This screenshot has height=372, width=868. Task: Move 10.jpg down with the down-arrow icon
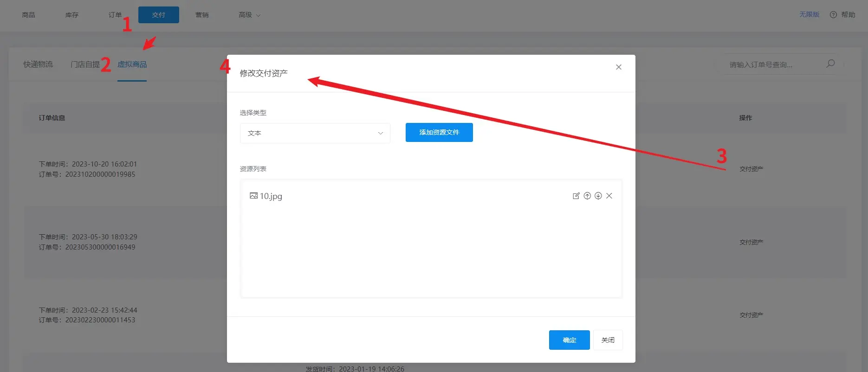click(598, 196)
